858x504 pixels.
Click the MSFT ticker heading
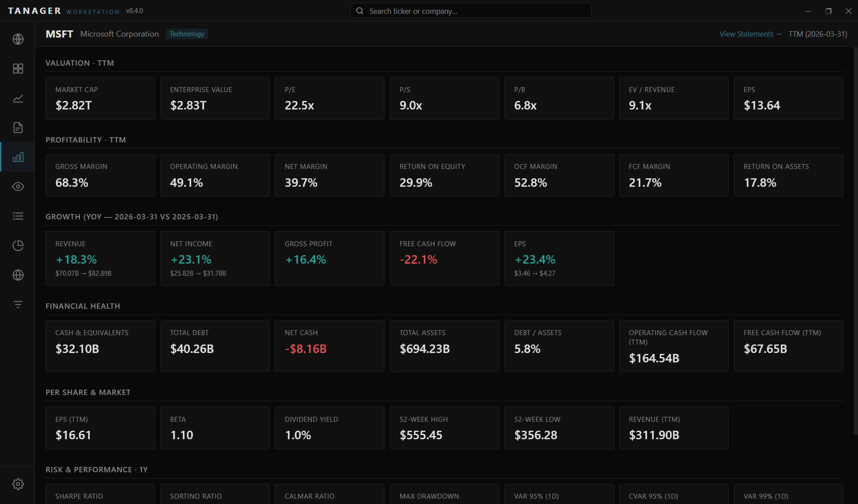tap(59, 34)
